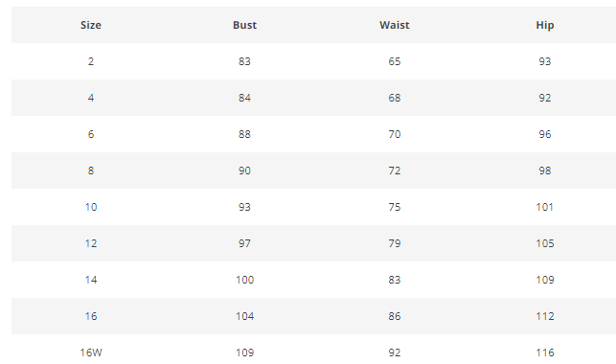Screen dimensions: 616x364
Task: Select the size 16W row label
Action: click(x=91, y=353)
